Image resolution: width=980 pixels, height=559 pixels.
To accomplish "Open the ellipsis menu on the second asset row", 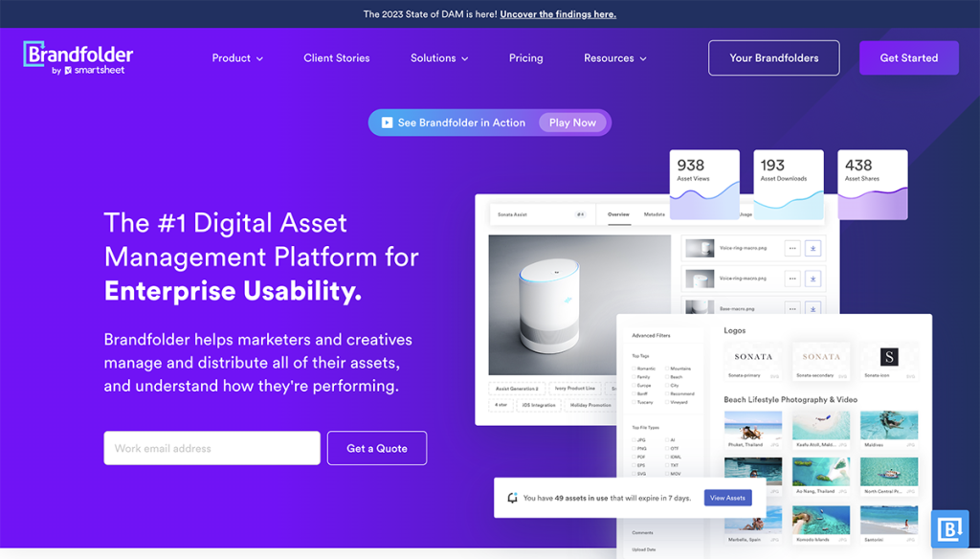I will click(x=792, y=279).
